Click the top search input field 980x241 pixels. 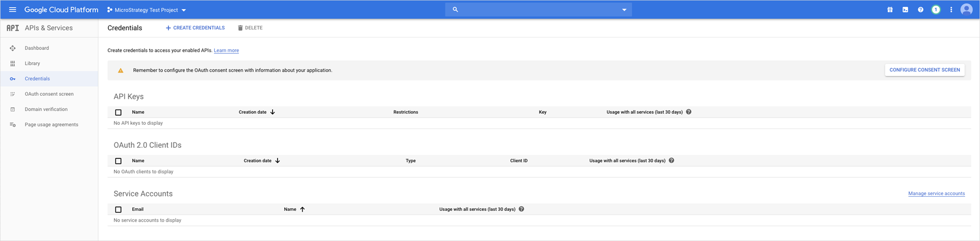[x=536, y=10]
